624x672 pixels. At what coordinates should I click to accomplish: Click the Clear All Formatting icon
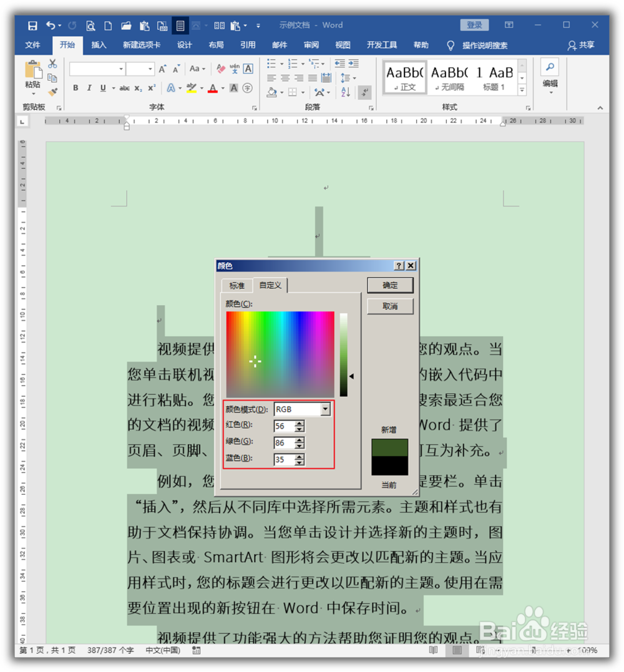tap(220, 67)
